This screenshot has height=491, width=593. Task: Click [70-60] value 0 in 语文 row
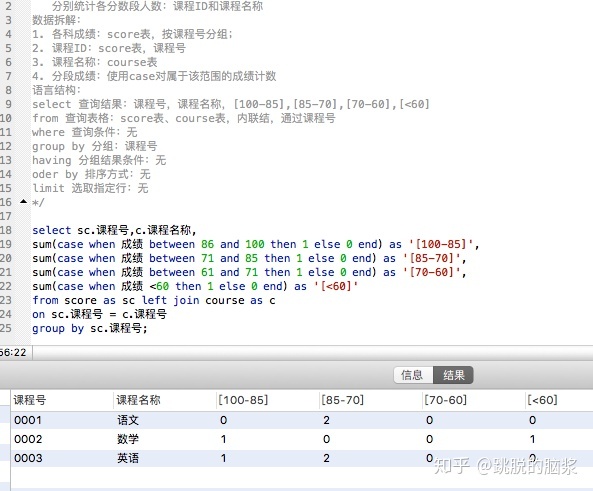[x=429, y=420]
